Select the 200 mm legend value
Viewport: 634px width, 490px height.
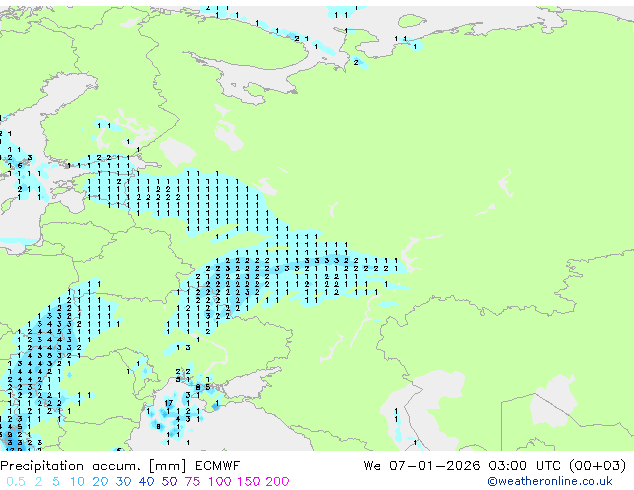[x=277, y=482]
